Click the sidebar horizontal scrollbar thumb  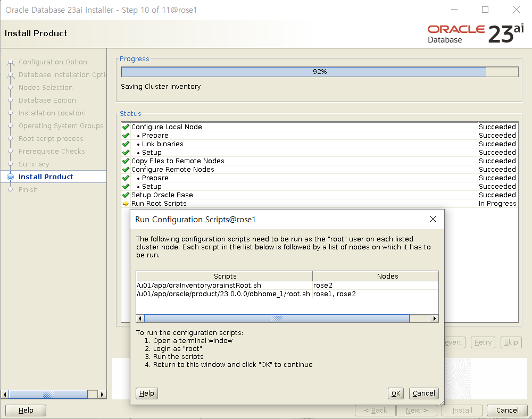coord(48,394)
